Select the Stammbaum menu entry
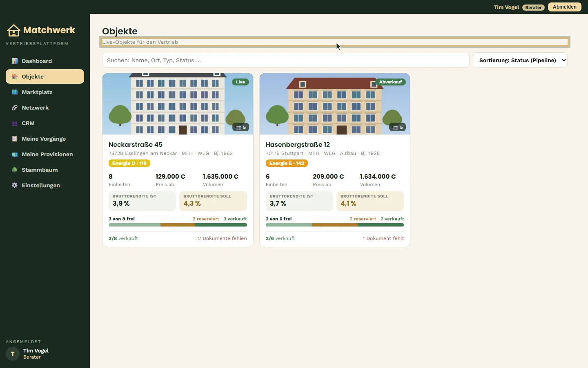The height and width of the screenshot is (368, 588). pyautogui.click(x=45, y=170)
